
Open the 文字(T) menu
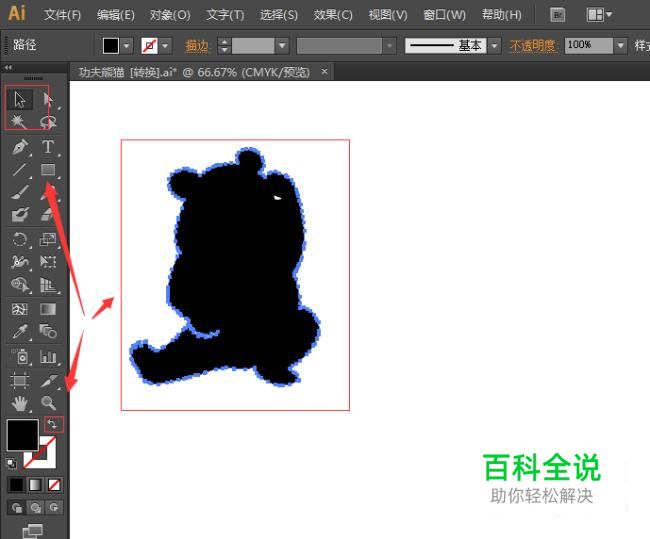(225, 15)
